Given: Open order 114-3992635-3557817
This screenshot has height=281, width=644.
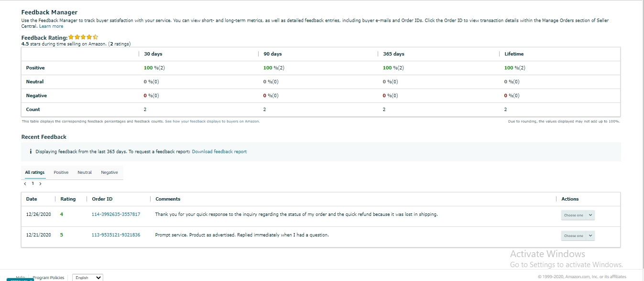Looking at the screenshot, I should click(x=116, y=214).
